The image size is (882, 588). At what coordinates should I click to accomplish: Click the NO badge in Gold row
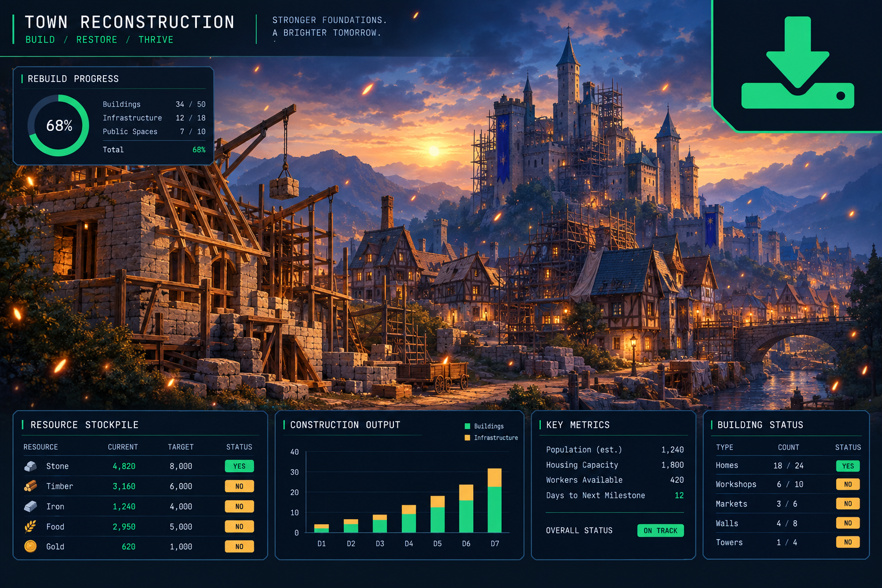coord(239,547)
